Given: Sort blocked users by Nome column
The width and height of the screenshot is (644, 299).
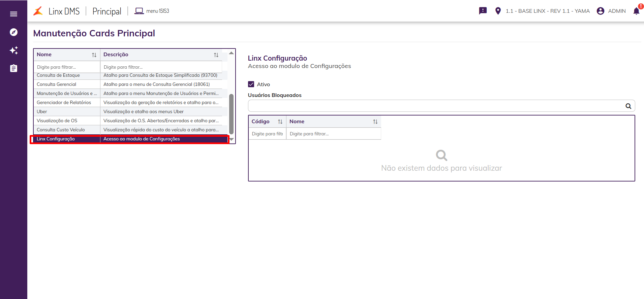Looking at the screenshot, I should pos(375,122).
